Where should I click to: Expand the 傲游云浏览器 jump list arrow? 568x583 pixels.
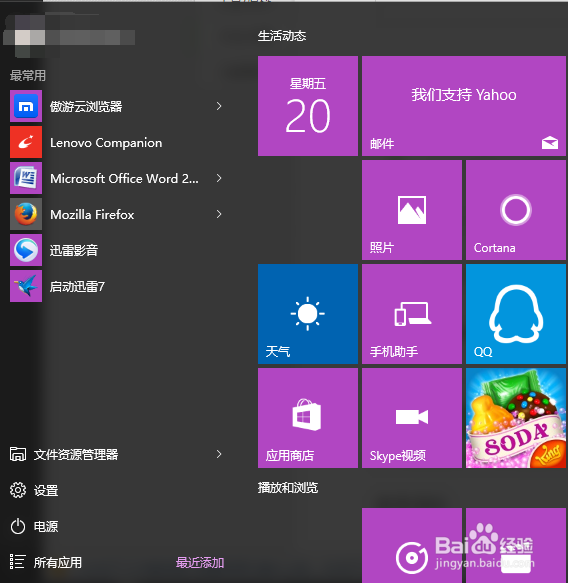point(219,106)
